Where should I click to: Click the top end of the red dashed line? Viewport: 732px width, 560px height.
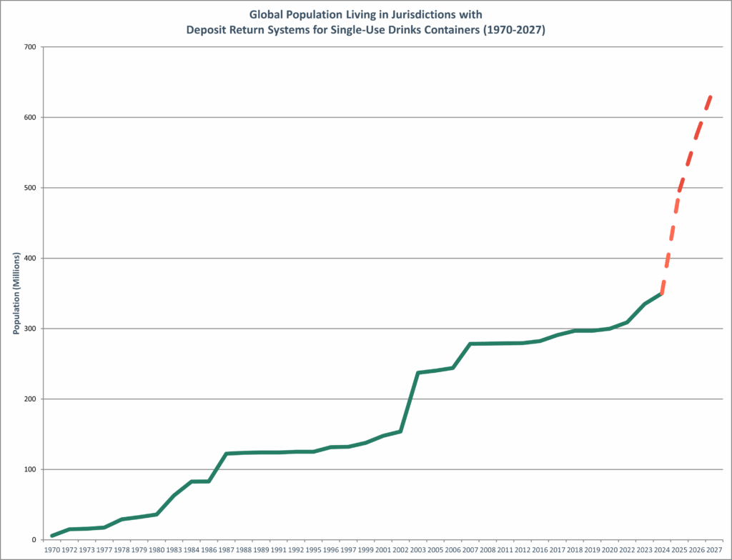pyautogui.click(x=710, y=96)
